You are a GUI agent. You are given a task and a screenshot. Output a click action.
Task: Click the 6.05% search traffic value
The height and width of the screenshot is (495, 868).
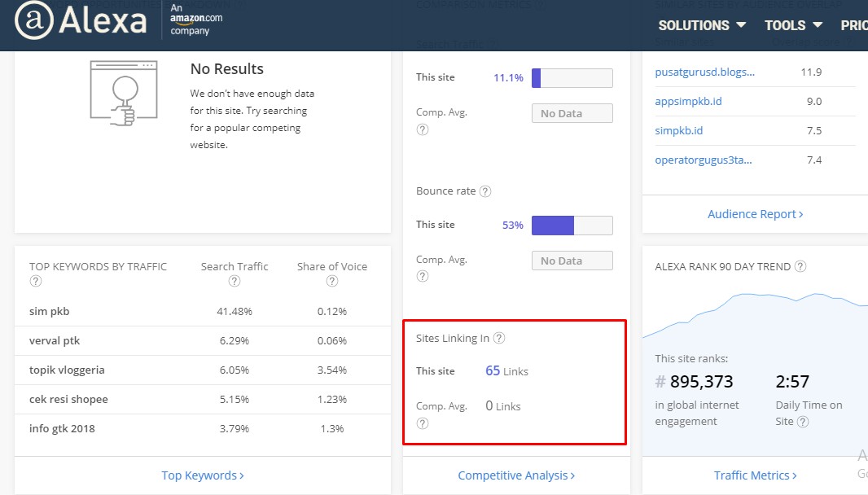pyautogui.click(x=235, y=370)
